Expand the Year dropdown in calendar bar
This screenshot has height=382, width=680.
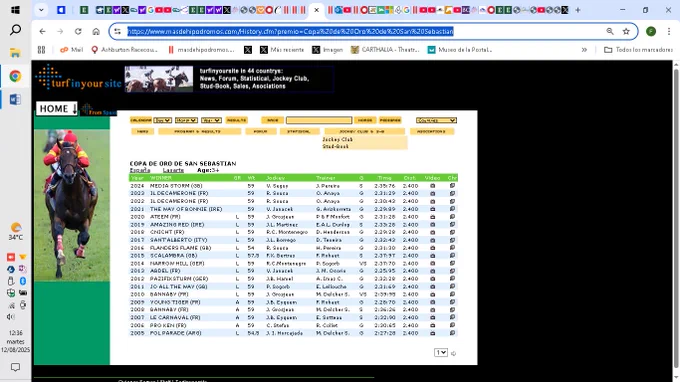(211, 120)
